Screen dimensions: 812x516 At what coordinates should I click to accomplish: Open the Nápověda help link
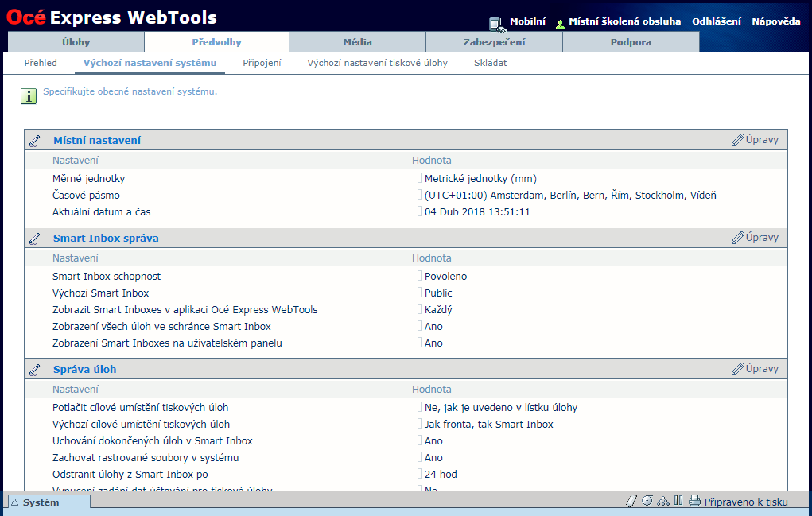coord(776,21)
